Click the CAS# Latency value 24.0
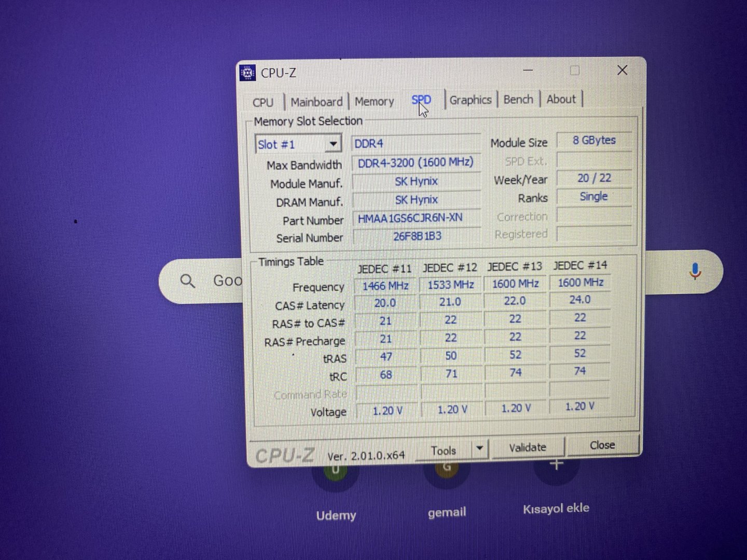Image resolution: width=747 pixels, height=560 pixels. click(x=580, y=300)
